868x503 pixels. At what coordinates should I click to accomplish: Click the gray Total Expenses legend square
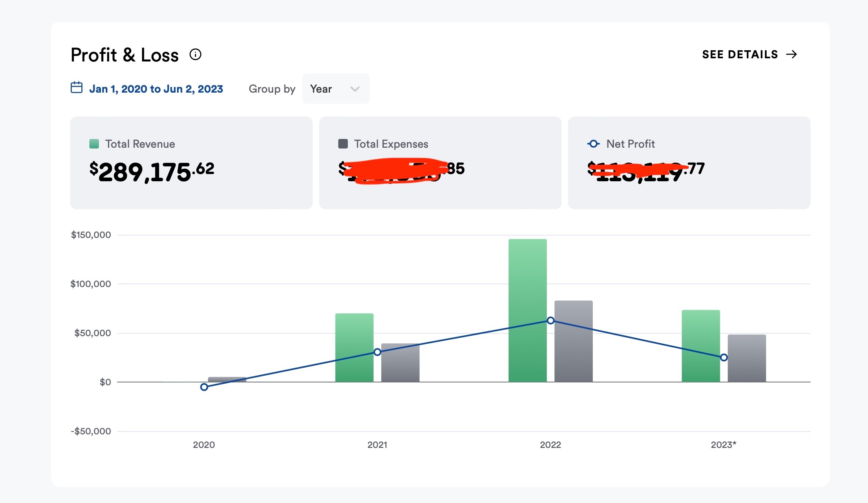[x=343, y=144]
